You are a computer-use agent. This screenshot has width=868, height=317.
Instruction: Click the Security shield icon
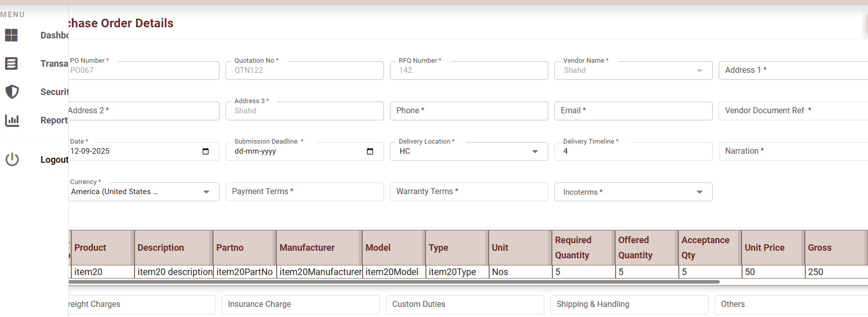12,92
